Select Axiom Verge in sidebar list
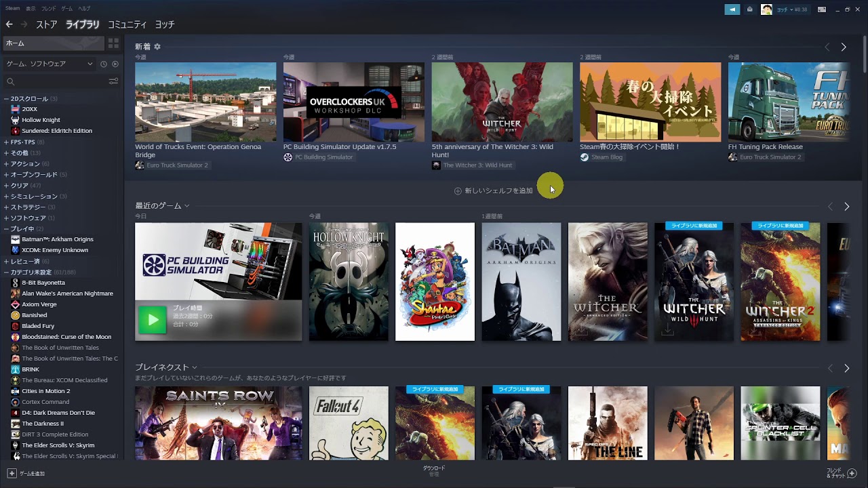 click(x=39, y=304)
